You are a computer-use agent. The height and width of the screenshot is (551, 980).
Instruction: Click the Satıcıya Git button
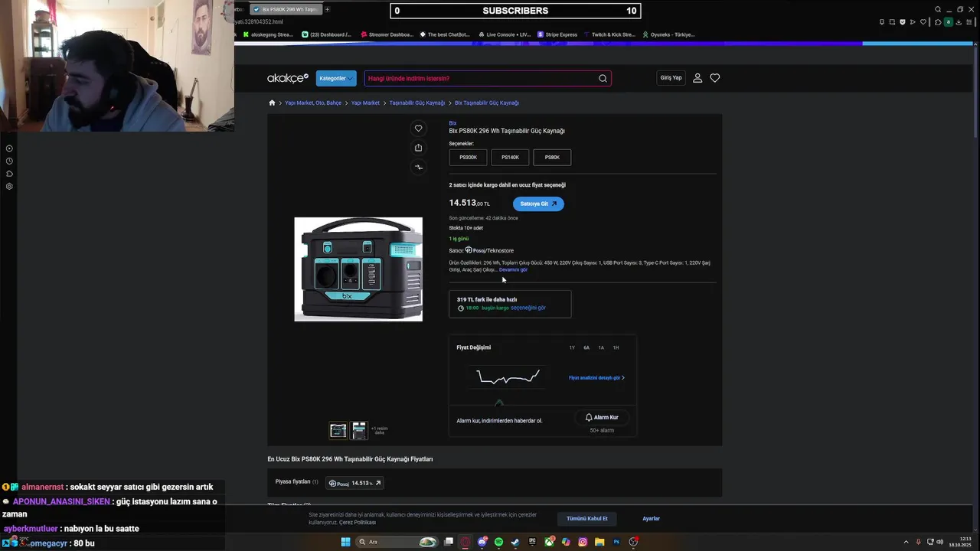538,204
